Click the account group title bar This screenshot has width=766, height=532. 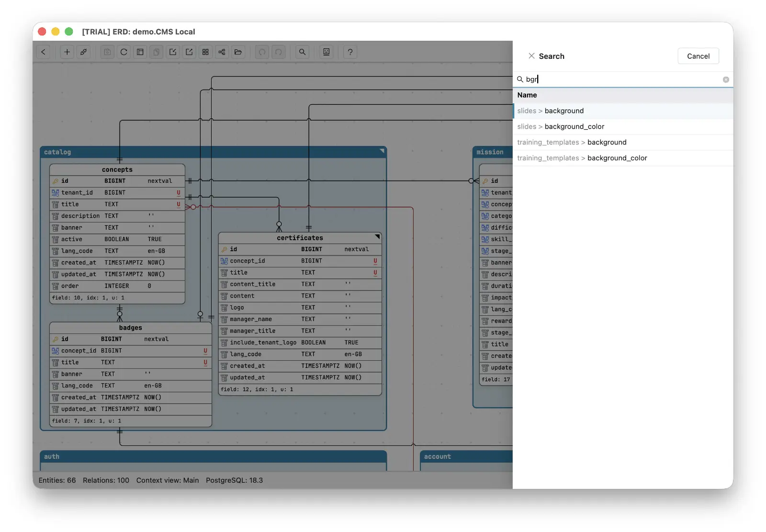pos(466,456)
